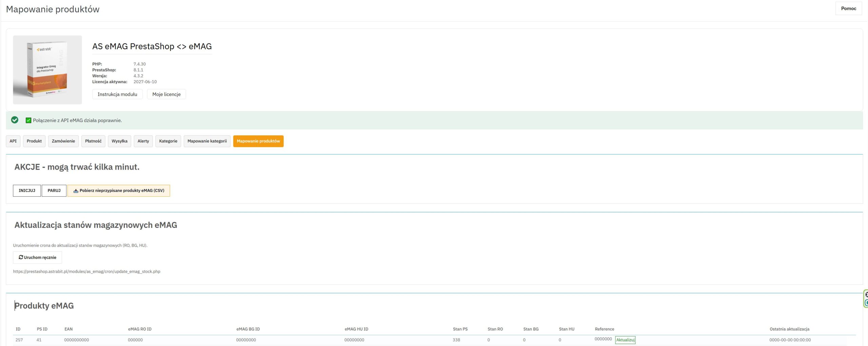Switch to the API tab
The height and width of the screenshot is (346, 868).
[x=13, y=141]
